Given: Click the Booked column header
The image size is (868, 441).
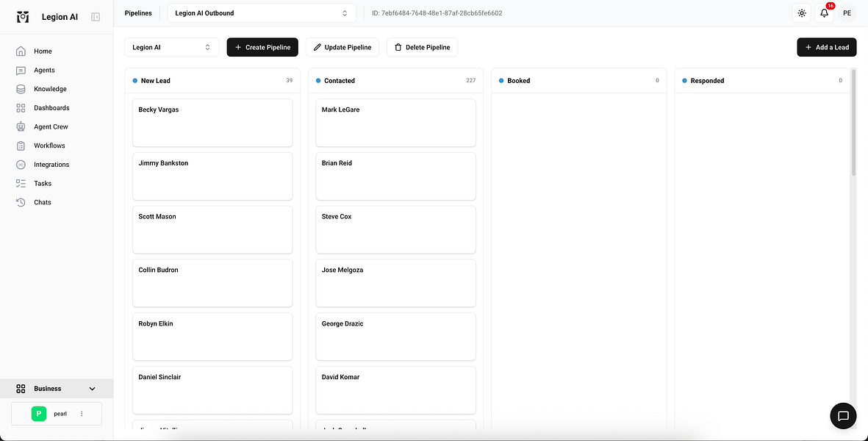Looking at the screenshot, I should (579, 81).
